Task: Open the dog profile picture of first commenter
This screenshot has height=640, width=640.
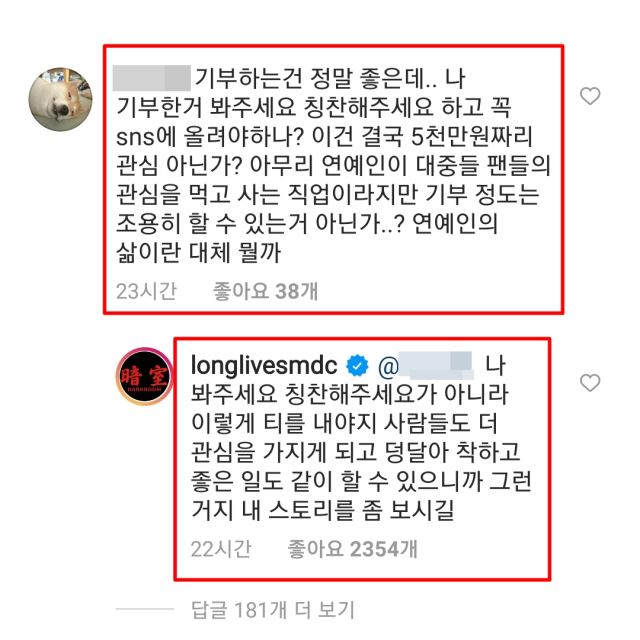Action: (60, 99)
